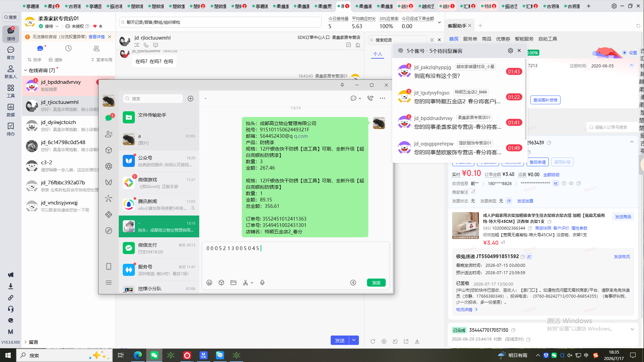Select the history clock tab in conversation list
Image resolution: width=644 pixels, height=362 pixels.
[x=68, y=48]
